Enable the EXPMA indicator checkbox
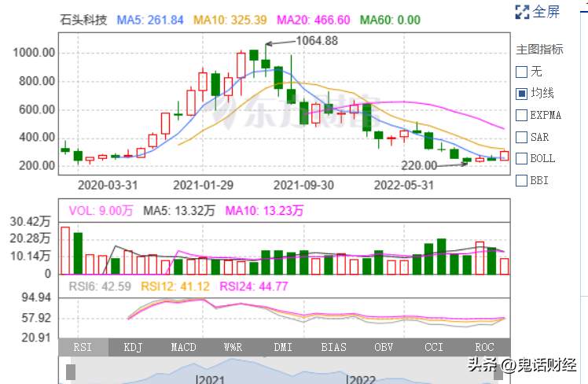The height and width of the screenshot is (384, 588). [522, 115]
